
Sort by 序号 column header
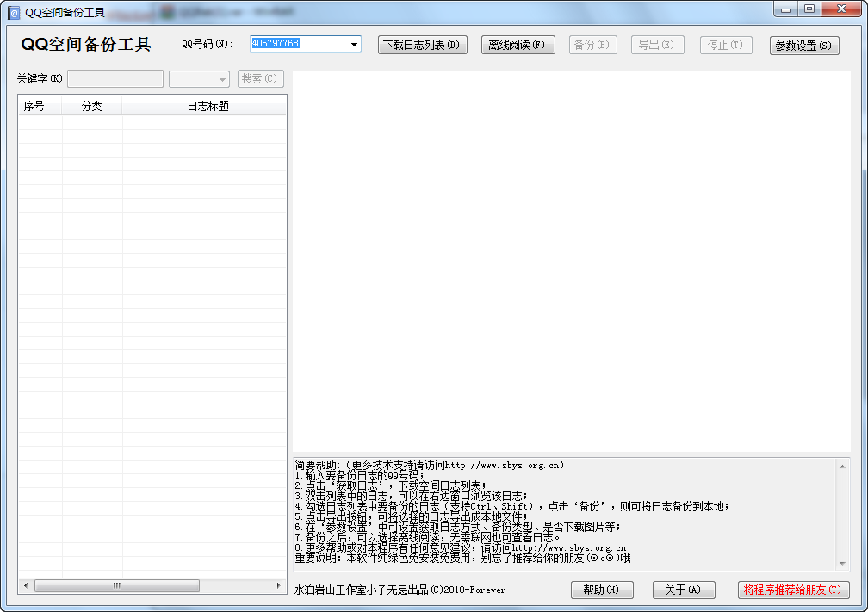click(x=40, y=106)
